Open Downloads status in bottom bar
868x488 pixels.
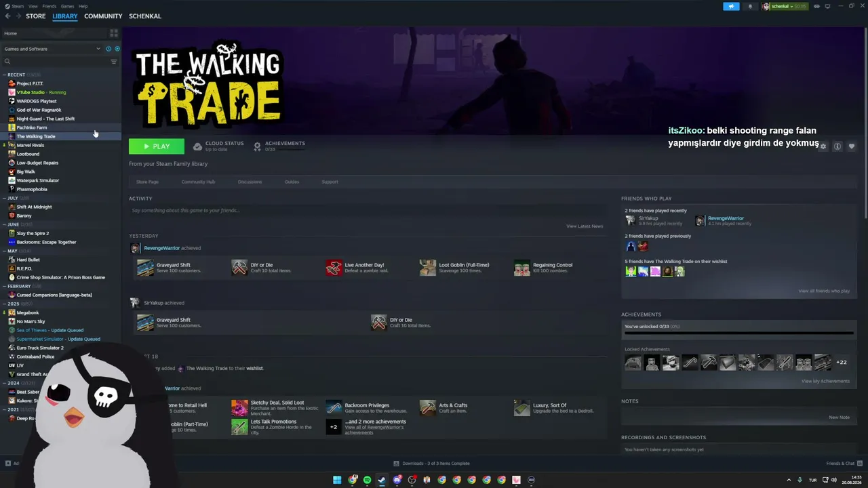click(432, 464)
